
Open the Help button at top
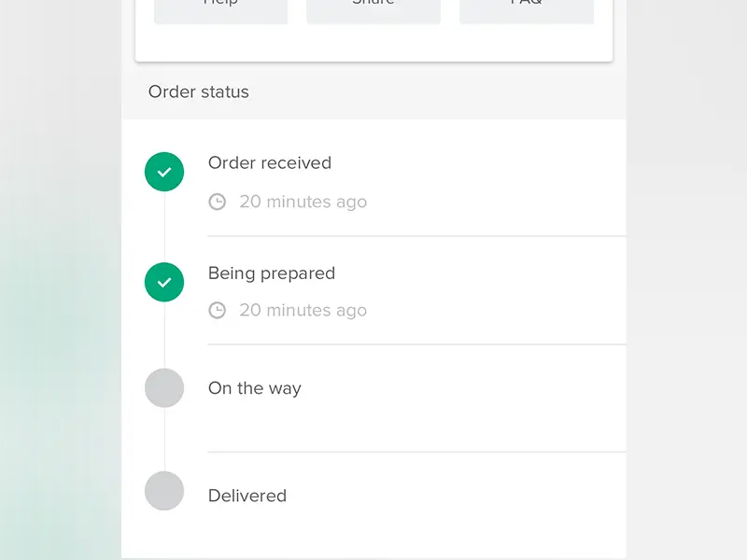click(221, 9)
